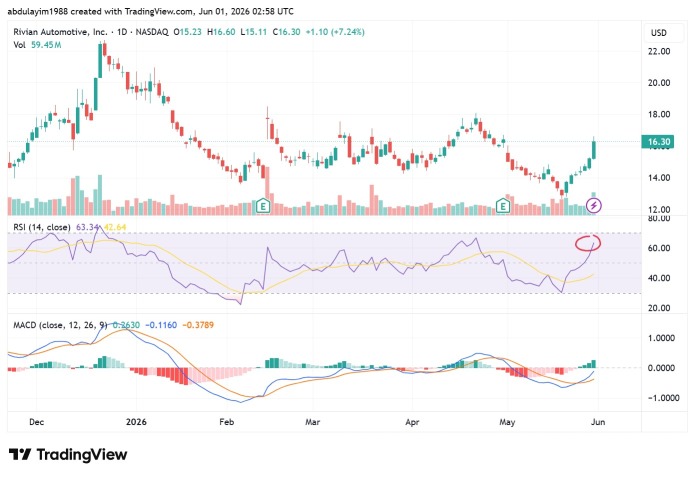The height and width of the screenshot is (477, 695).
Task: Click the TradingView logo at bottom
Action: coord(68,454)
